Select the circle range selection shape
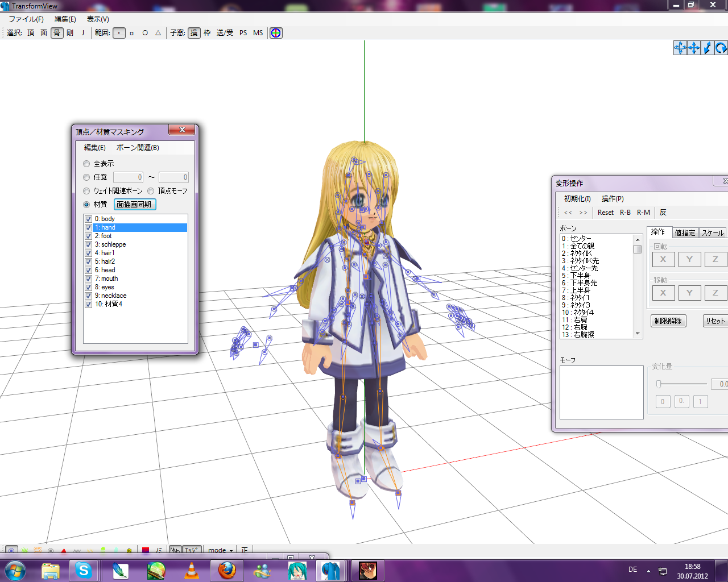This screenshot has width=728, height=582. pos(145,33)
